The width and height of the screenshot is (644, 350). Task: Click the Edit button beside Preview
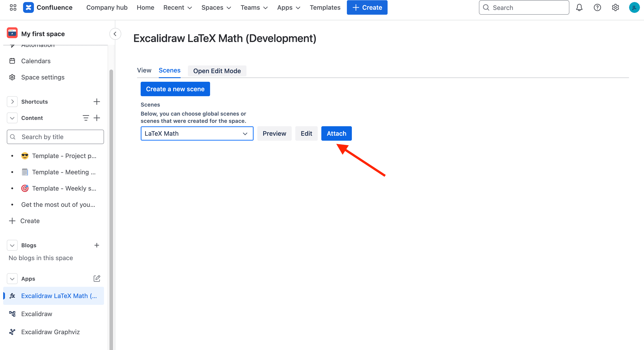pyautogui.click(x=306, y=133)
